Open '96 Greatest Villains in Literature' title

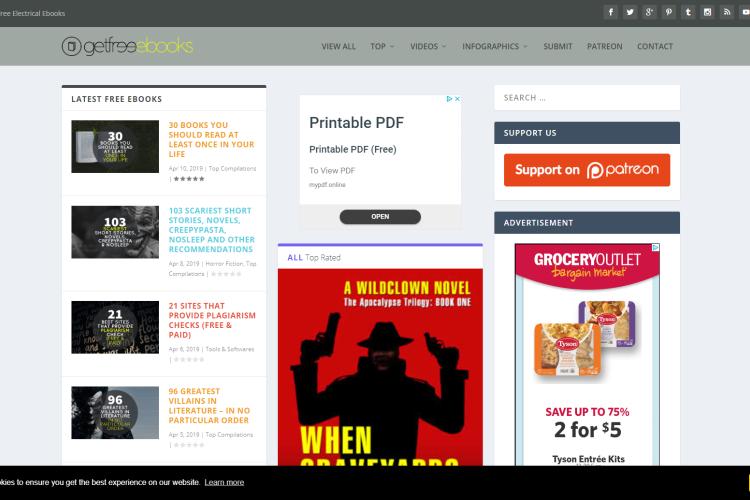209,406
